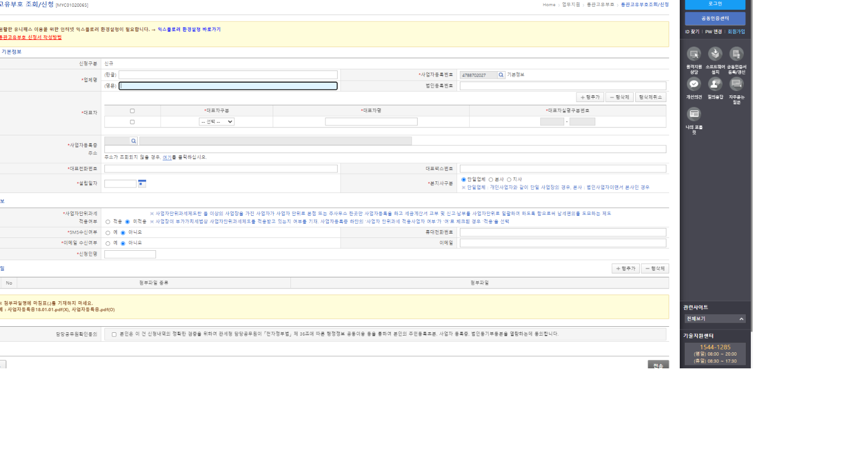Image resolution: width=868 pixels, height=456 pixels.
Task: Click 행추가 button in 대표자 section
Action: pos(590,97)
